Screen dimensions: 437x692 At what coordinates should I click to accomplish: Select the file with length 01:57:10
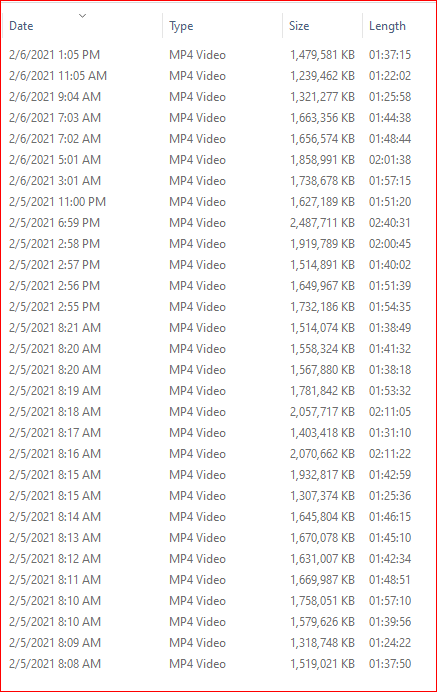218,601
